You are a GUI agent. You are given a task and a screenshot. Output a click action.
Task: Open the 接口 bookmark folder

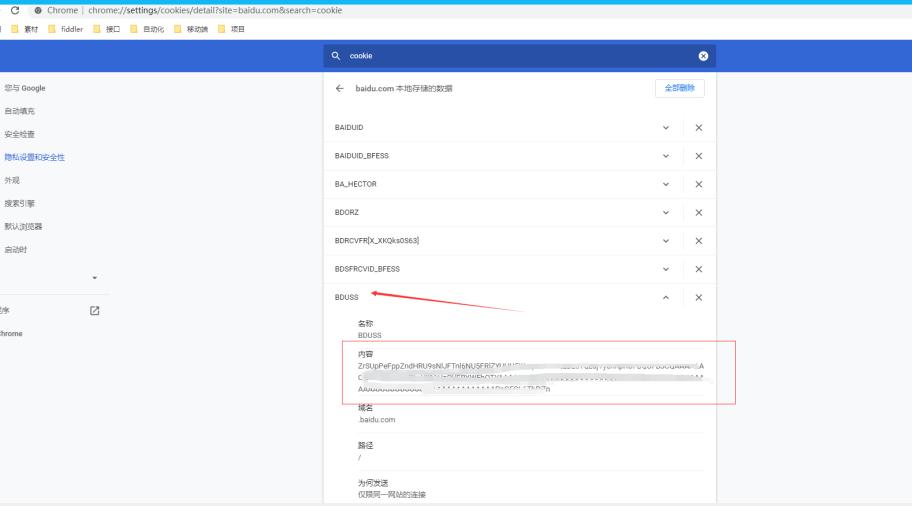[106, 29]
